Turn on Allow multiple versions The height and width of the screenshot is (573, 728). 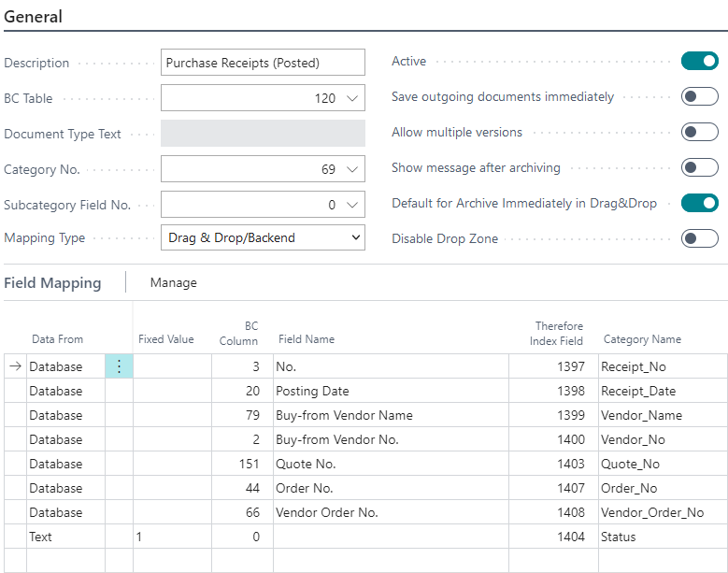tap(699, 133)
